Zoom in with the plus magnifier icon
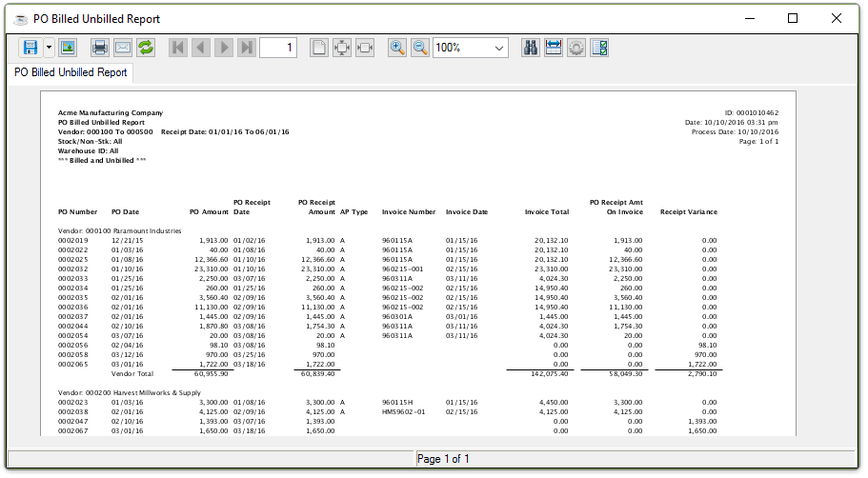The height and width of the screenshot is (478, 868). [x=397, y=48]
